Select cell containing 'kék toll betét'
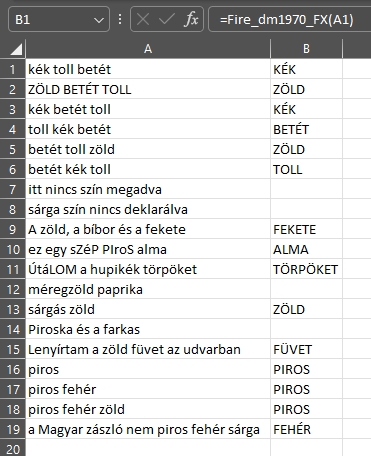This screenshot has width=371, height=456. tap(148, 69)
